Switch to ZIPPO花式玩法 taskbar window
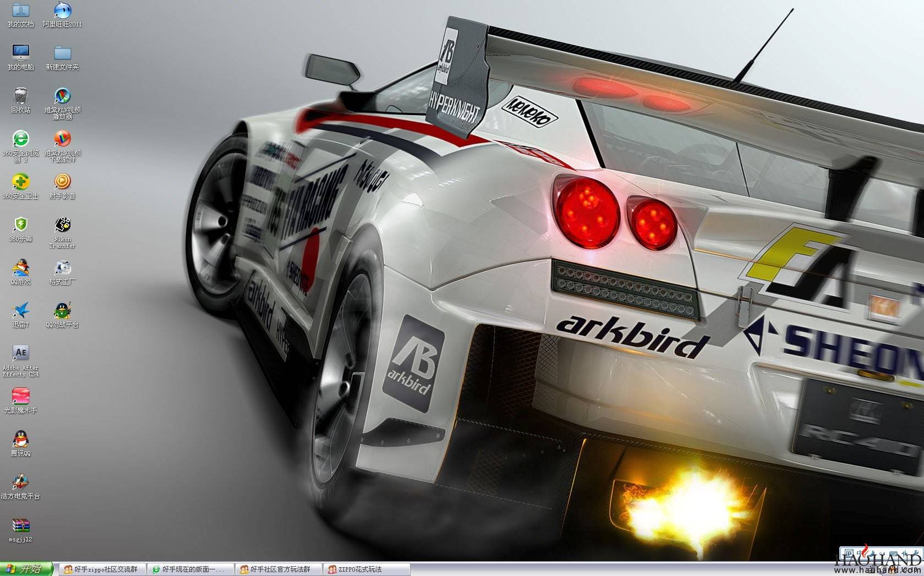Viewport: 924px width, 576px height. click(x=367, y=569)
